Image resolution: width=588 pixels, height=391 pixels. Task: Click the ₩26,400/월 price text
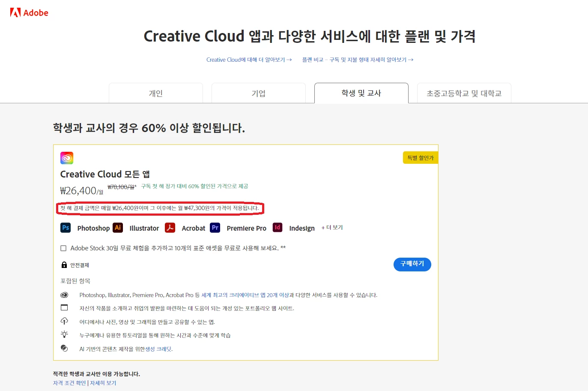pos(82,191)
